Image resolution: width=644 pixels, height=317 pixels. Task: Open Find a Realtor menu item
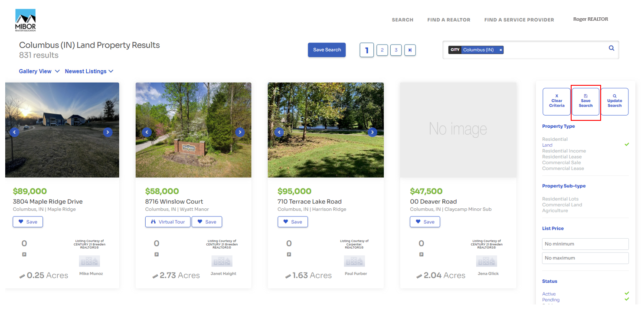pos(449,20)
